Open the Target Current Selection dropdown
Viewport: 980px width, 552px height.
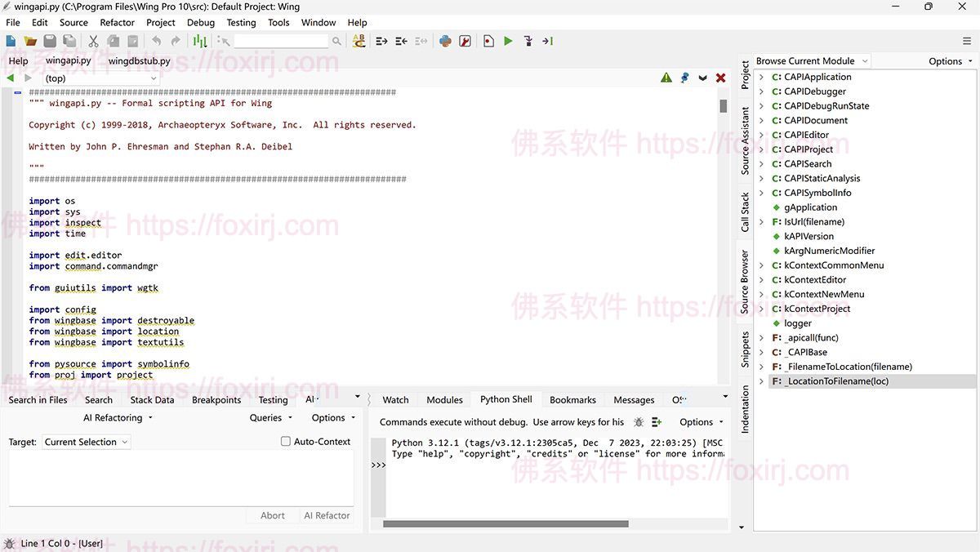click(86, 442)
